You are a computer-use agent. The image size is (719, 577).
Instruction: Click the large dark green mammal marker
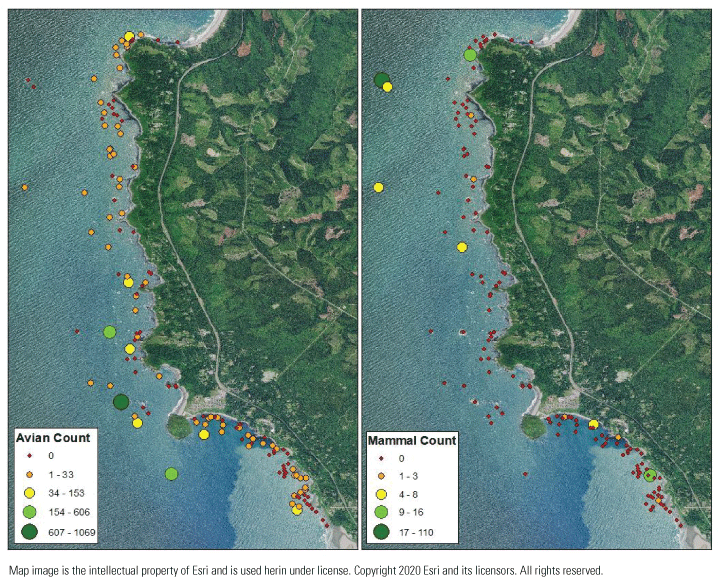381,80
